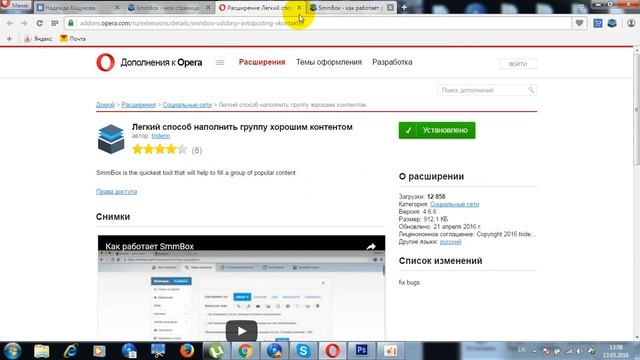Open the Opera main menu button
The height and width of the screenshot is (360, 640).
coord(16,6)
